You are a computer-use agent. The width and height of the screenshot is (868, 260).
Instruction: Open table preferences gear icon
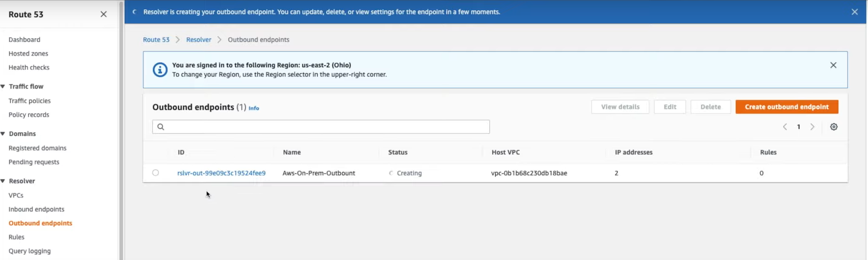pos(834,127)
